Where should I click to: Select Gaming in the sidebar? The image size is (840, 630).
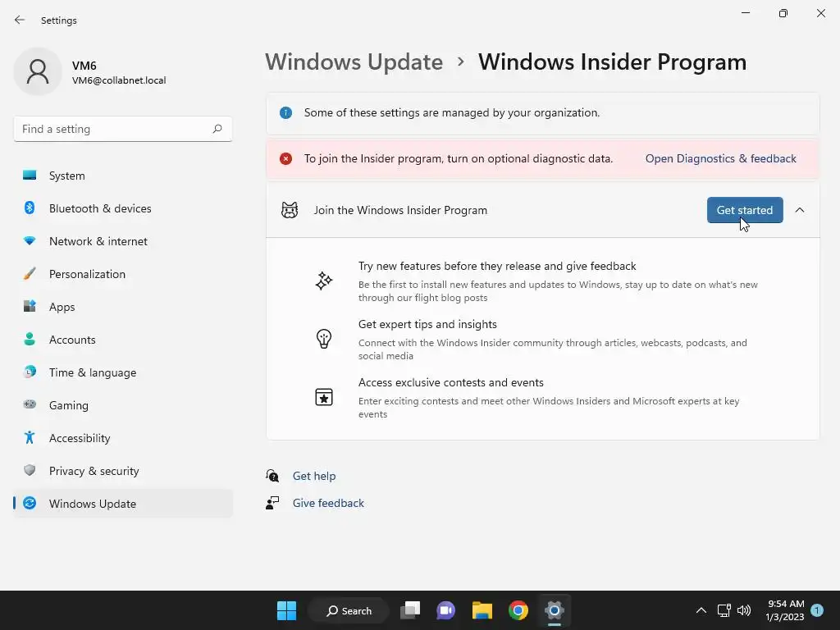(x=123, y=405)
